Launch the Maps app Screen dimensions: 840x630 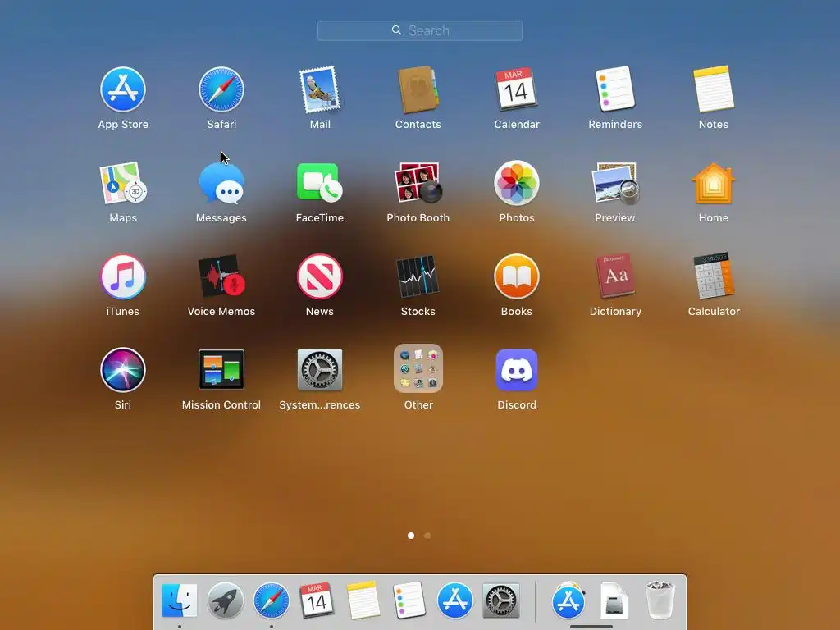point(123,183)
